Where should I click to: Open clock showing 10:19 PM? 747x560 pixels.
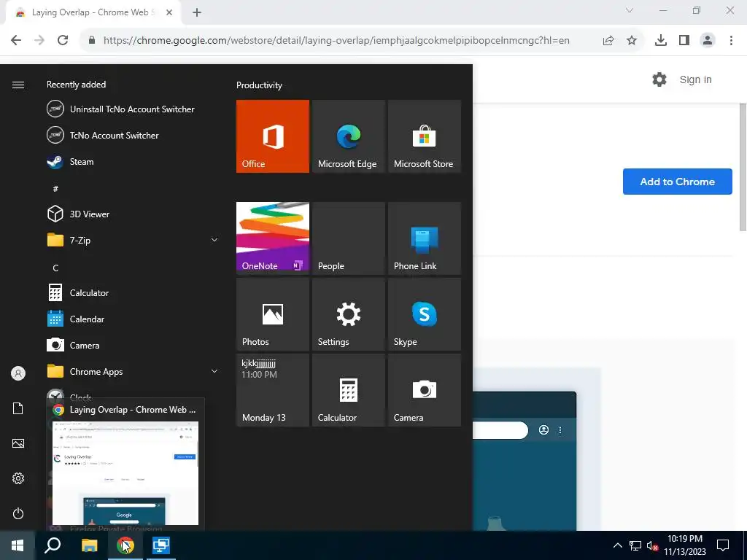click(x=684, y=545)
